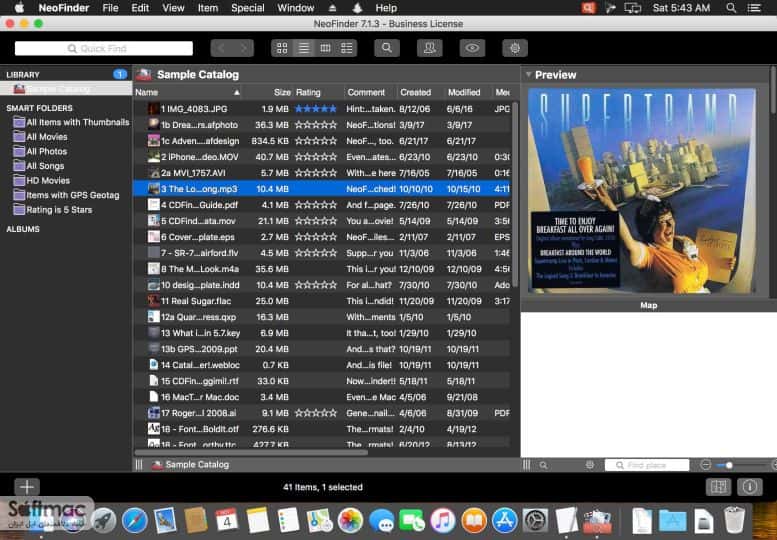Click the plus button to add catalog
This screenshot has width=777, height=540.
point(27,487)
